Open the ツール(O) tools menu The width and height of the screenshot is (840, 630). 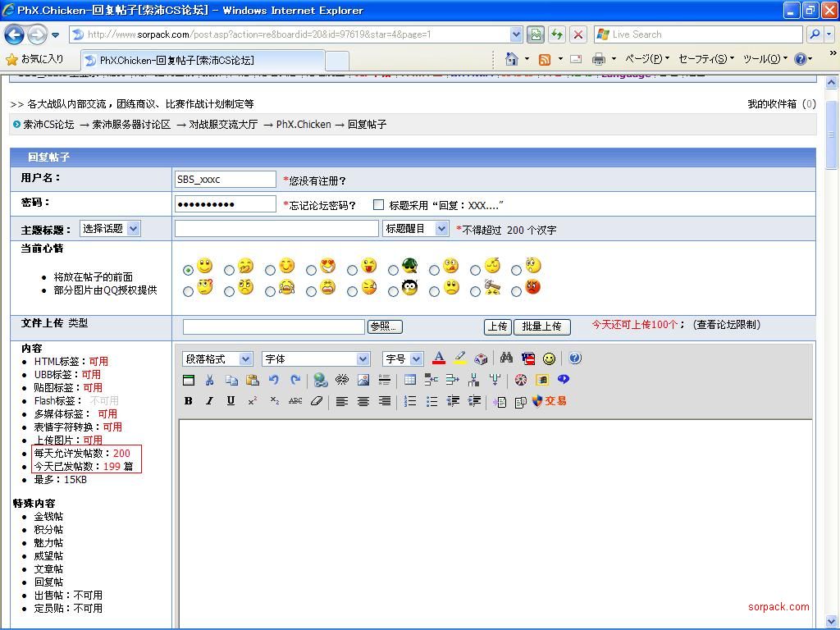click(x=765, y=59)
